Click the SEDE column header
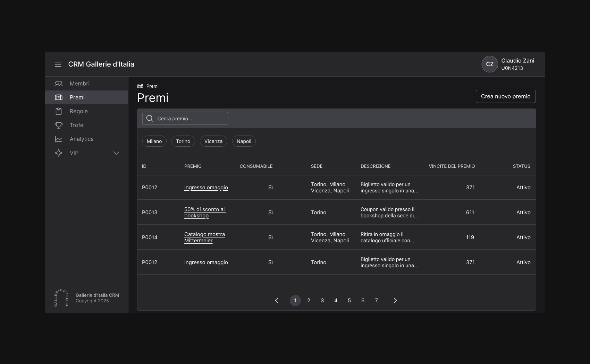 tap(317, 166)
